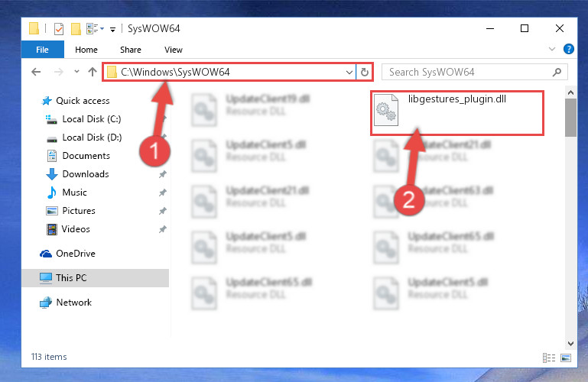Select Local Disk (C:) in sidebar

tap(92, 119)
